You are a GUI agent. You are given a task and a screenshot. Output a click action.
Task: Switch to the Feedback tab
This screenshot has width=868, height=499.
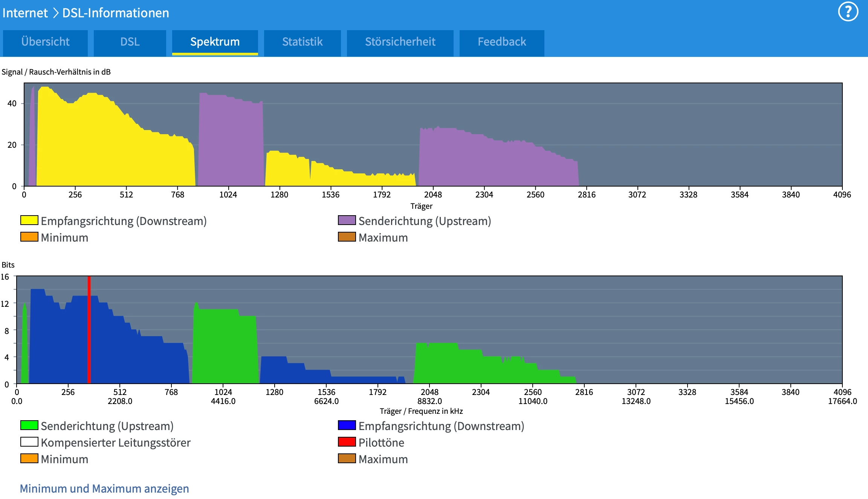tap(501, 42)
